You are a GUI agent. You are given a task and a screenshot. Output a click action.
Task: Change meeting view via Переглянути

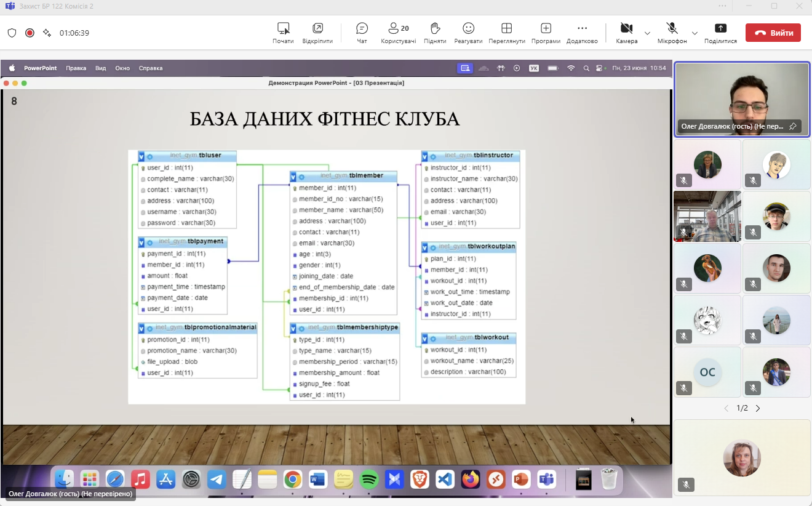click(x=507, y=33)
